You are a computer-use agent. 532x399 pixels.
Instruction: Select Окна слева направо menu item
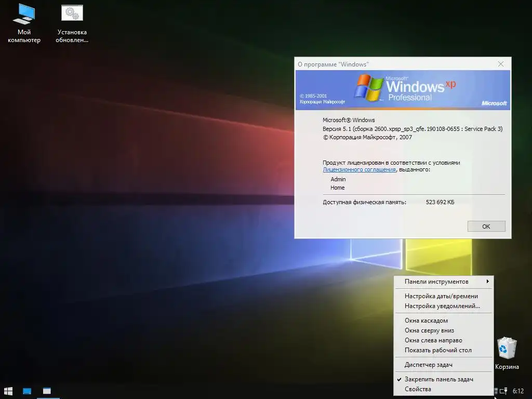click(x=443, y=340)
